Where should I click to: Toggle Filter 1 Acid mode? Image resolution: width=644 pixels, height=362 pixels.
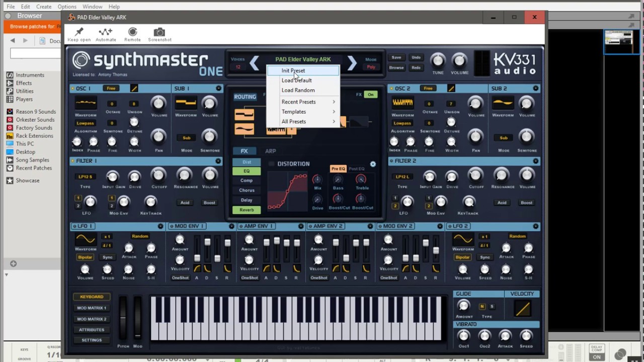coord(185,203)
